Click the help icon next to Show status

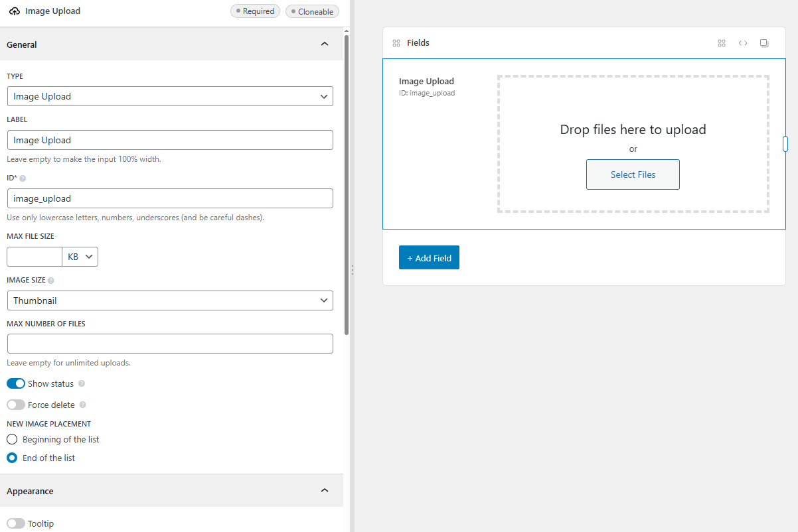81,383
